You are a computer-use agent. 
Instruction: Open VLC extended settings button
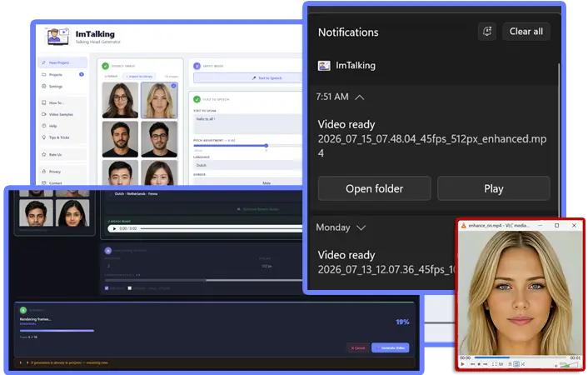point(501,364)
